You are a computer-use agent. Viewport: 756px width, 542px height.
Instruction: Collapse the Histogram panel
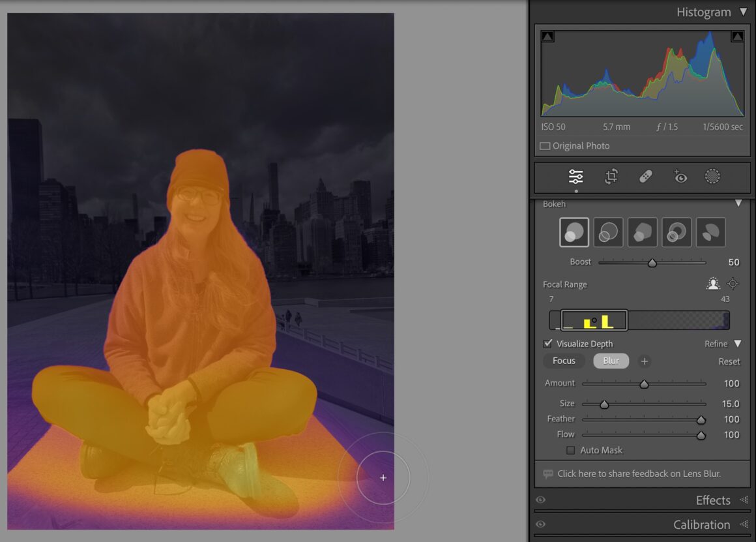[743, 12]
